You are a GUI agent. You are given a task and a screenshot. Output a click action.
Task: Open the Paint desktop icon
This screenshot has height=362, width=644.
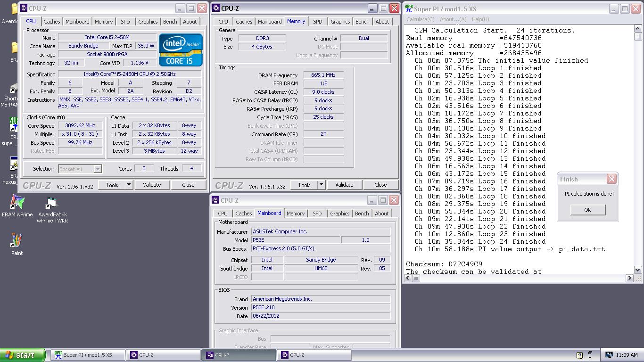17,244
